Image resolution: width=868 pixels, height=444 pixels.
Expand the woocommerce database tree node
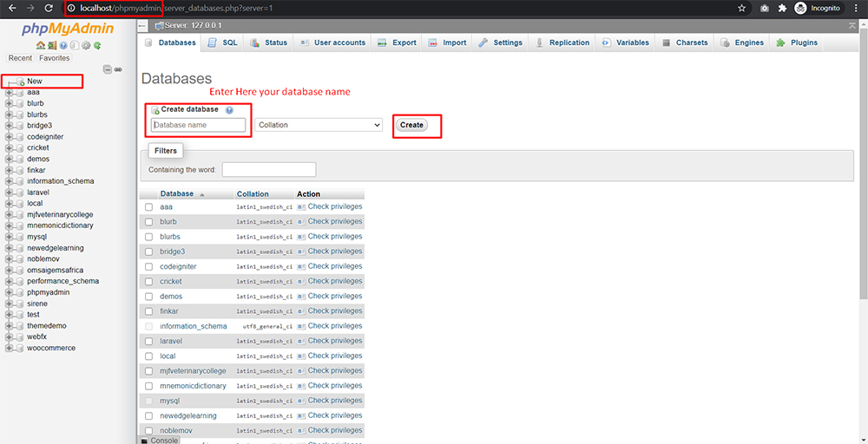click(9, 348)
